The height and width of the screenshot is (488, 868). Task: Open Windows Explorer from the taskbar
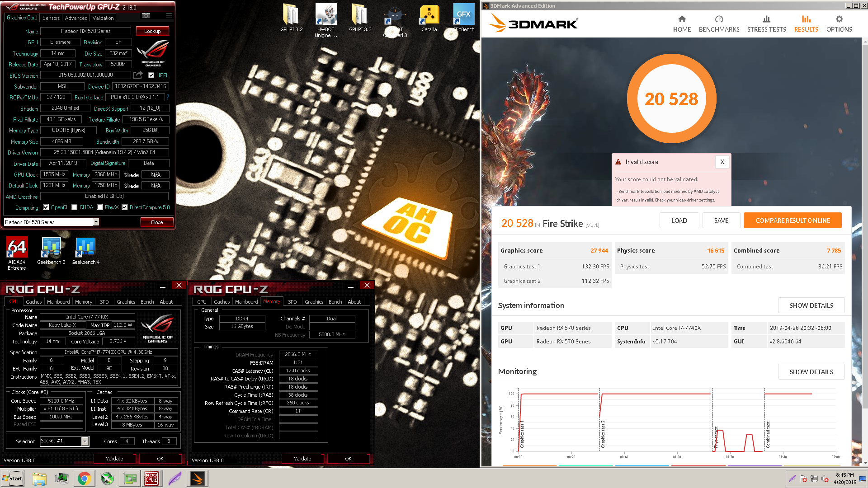click(x=39, y=479)
